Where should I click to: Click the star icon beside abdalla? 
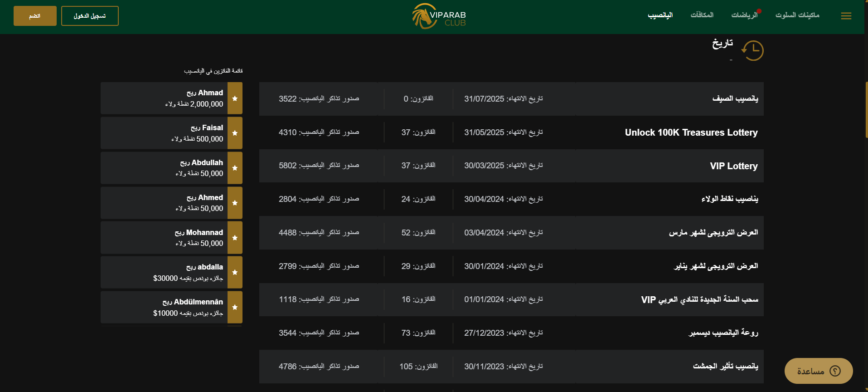pos(235,272)
